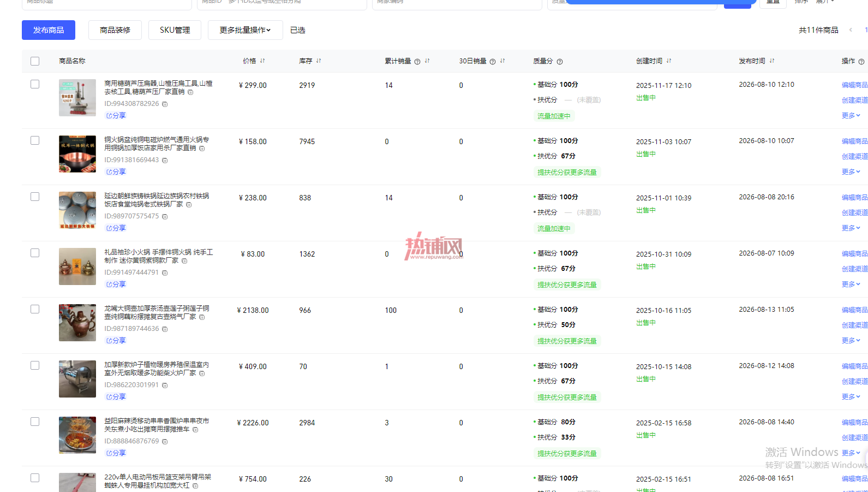This screenshot has height=492, width=868.
Task: Expand 更多 menu for ¥409.00 stove row
Action: [x=851, y=396]
